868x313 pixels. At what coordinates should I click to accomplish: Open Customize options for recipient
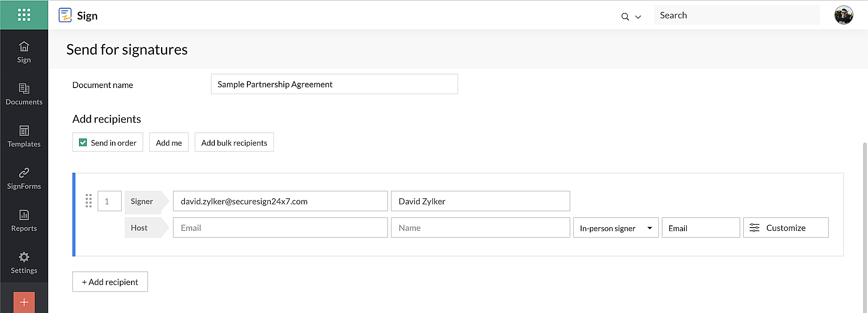[786, 228]
